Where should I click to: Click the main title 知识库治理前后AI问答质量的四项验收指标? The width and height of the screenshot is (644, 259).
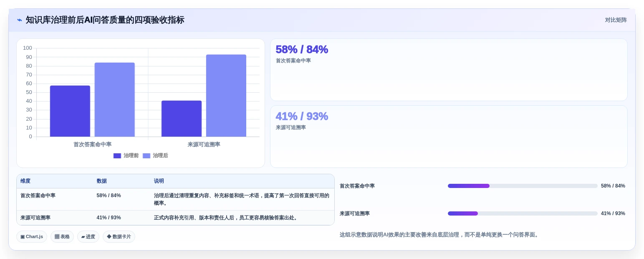pyautogui.click(x=105, y=20)
